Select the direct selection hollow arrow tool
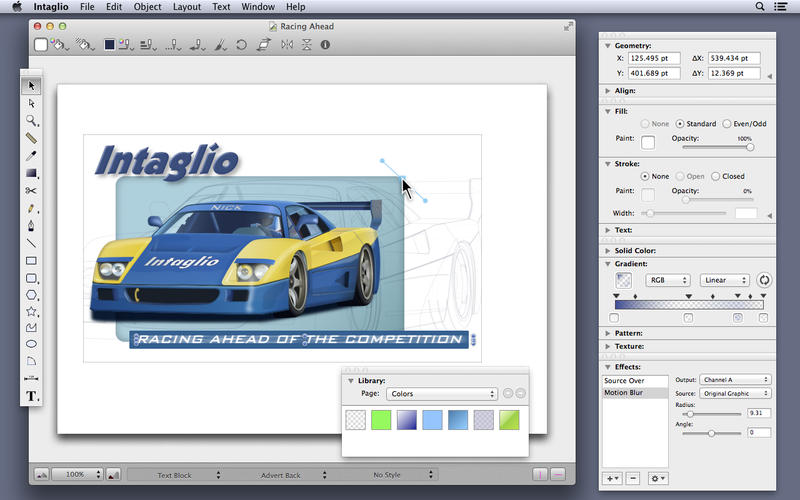The image size is (800, 500). tap(31, 103)
